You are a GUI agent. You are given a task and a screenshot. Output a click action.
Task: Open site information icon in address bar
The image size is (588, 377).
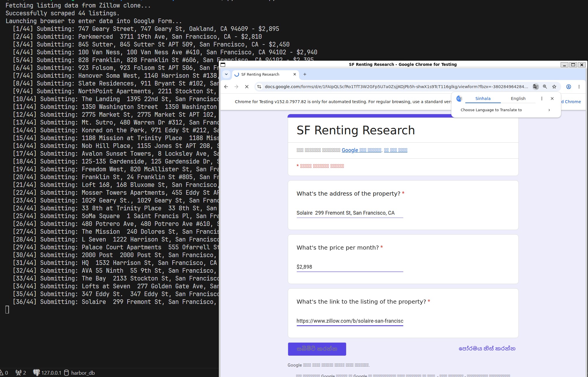pyautogui.click(x=259, y=87)
